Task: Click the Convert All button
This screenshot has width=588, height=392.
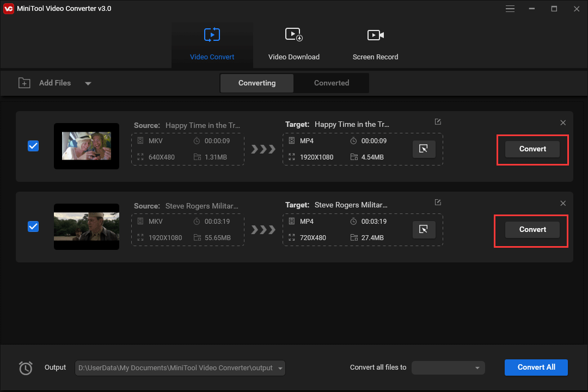Action: pyautogui.click(x=536, y=367)
